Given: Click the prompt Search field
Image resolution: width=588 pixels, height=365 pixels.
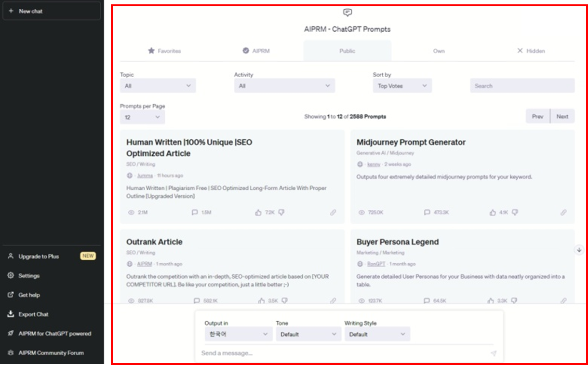Looking at the screenshot, I should [522, 86].
